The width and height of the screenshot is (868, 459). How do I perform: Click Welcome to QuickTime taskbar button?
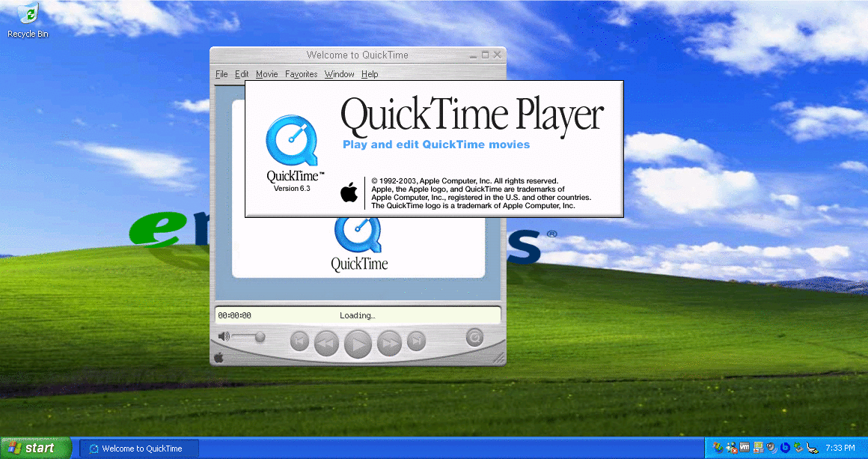point(140,449)
